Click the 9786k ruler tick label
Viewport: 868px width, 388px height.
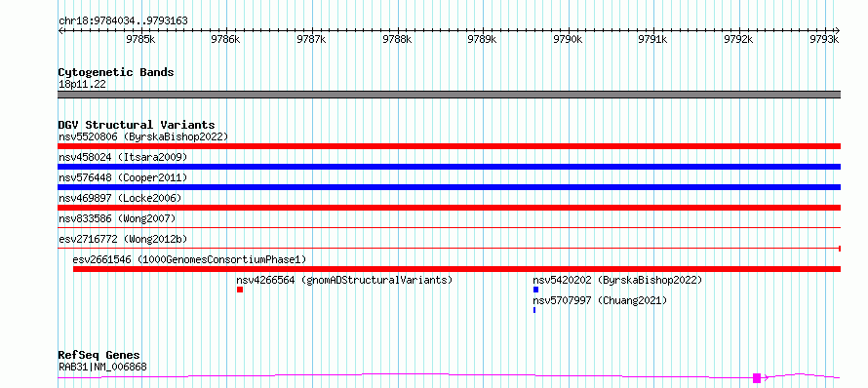click(x=226, y=39)
